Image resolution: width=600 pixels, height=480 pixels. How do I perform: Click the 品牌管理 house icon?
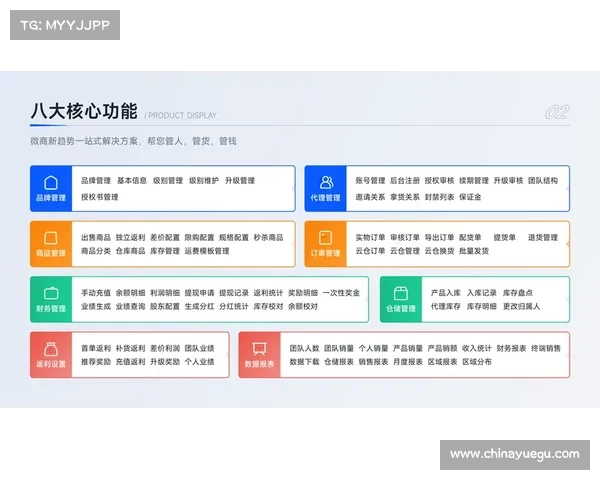pos(50,182)
